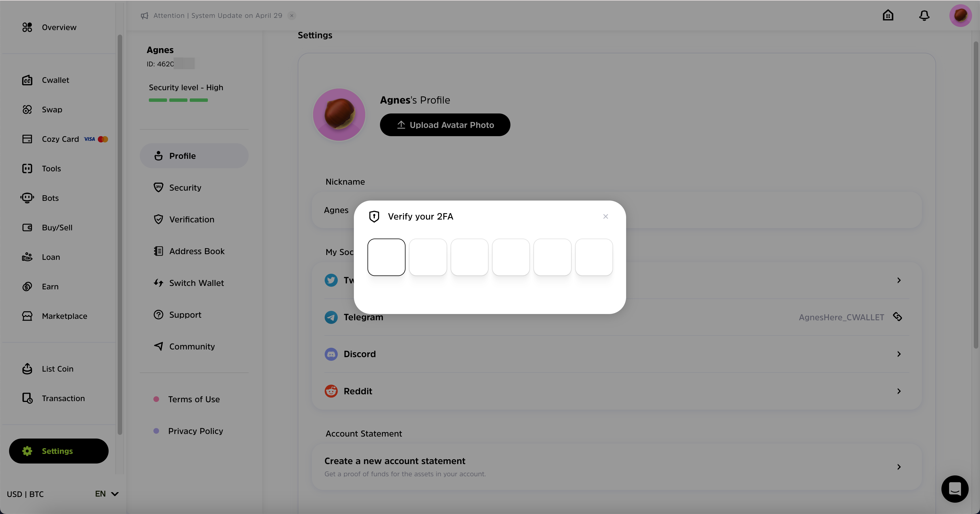Close the Verify your 2FA dialog
This screenshot has height=514, width=980.
[x=605, y=216]
